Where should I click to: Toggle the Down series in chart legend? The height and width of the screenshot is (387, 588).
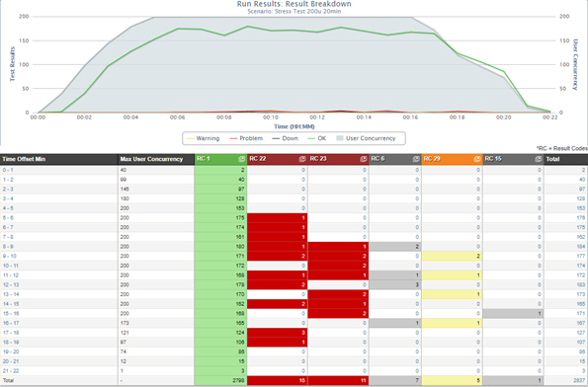[285, 138]
